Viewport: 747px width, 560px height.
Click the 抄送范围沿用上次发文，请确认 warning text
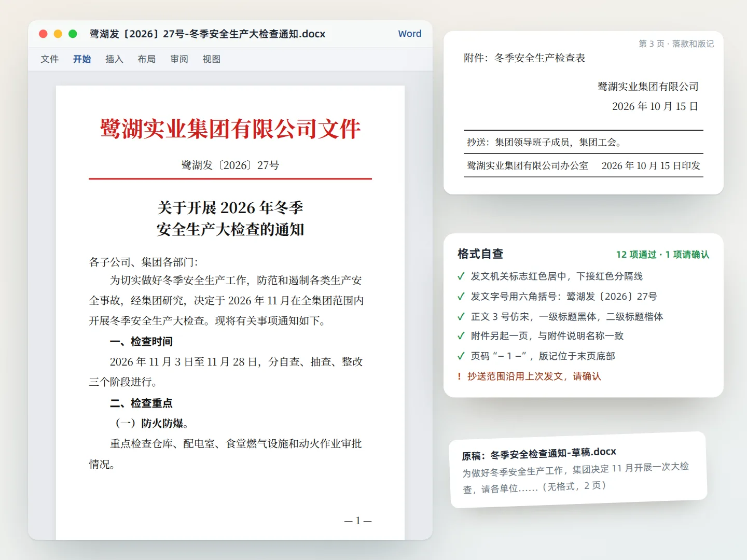[x=534, y=376]
